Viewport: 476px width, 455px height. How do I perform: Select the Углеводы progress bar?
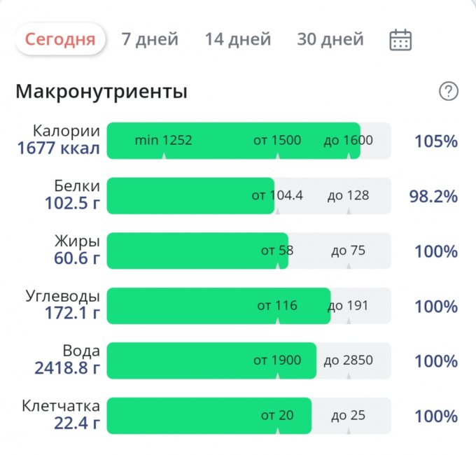tap(248, 306)
